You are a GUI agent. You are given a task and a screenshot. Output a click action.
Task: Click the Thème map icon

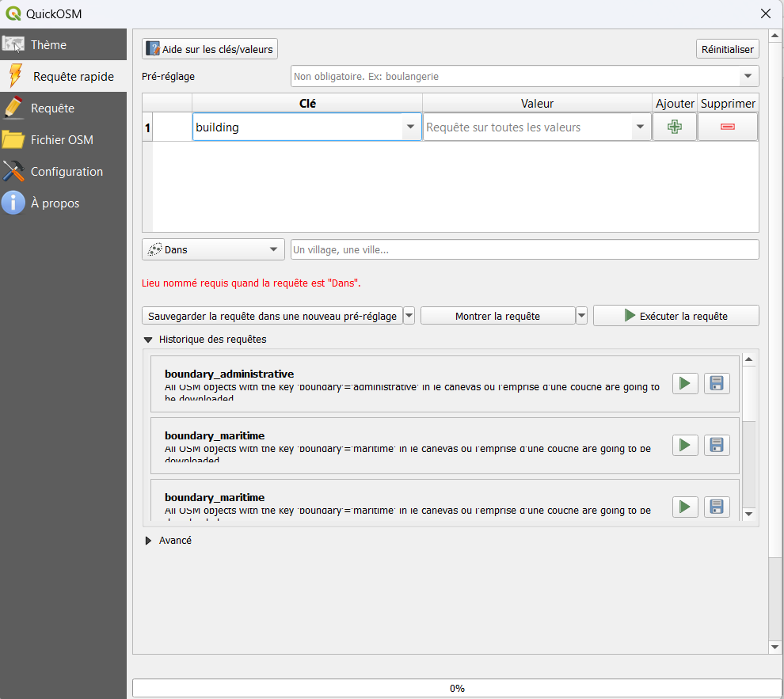pos(13,44)
